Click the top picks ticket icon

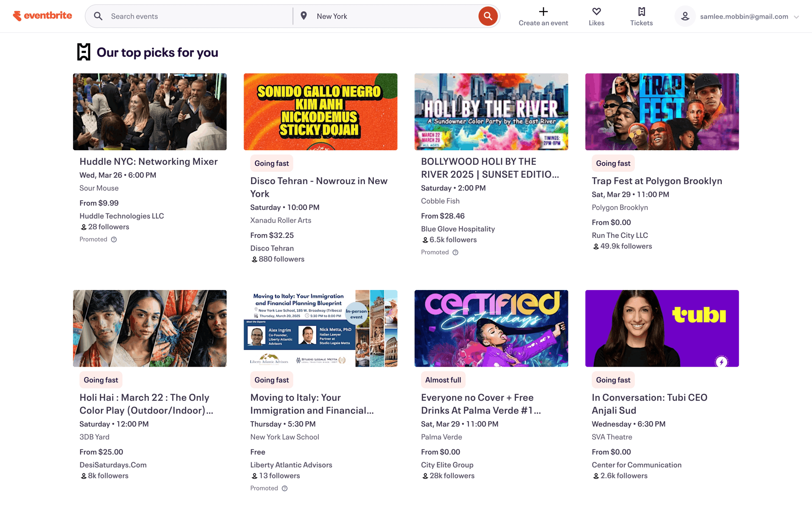click(x=84, y=52)
